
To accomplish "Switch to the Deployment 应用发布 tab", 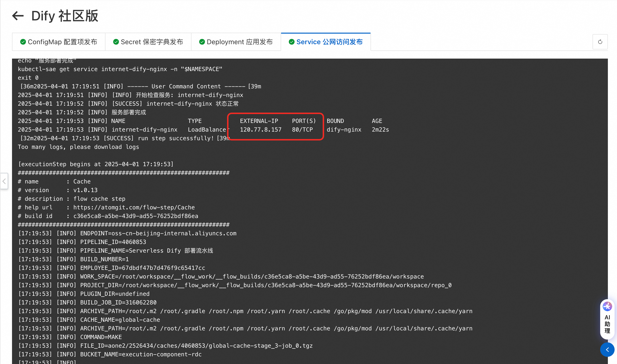I will (x=236, y=42).
